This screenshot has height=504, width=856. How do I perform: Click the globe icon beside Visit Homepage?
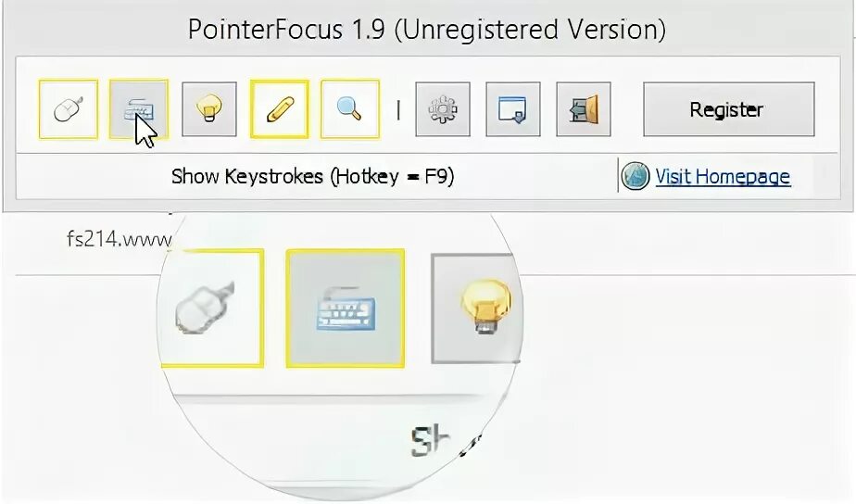(x=636, y=176)
